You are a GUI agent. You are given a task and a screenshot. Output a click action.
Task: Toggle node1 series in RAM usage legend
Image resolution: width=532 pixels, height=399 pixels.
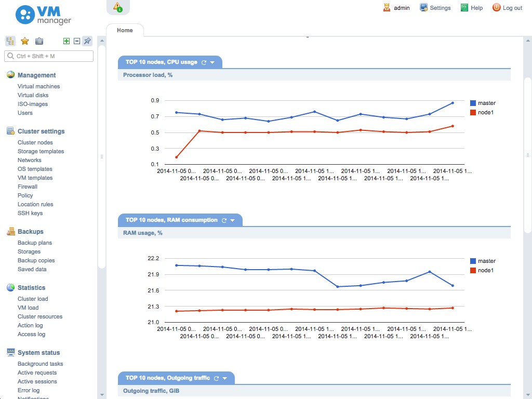(x=482, y=270)
